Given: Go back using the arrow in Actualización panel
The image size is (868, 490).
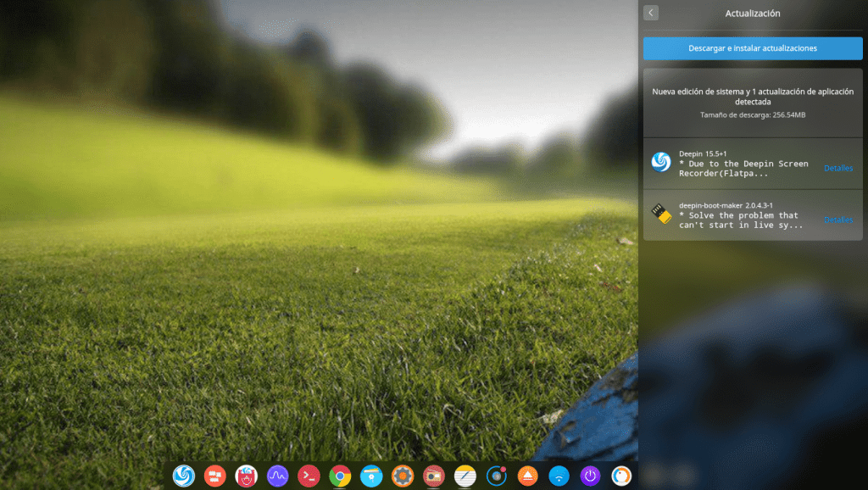Looking at the screenshot, I should (x=650, y=13).
